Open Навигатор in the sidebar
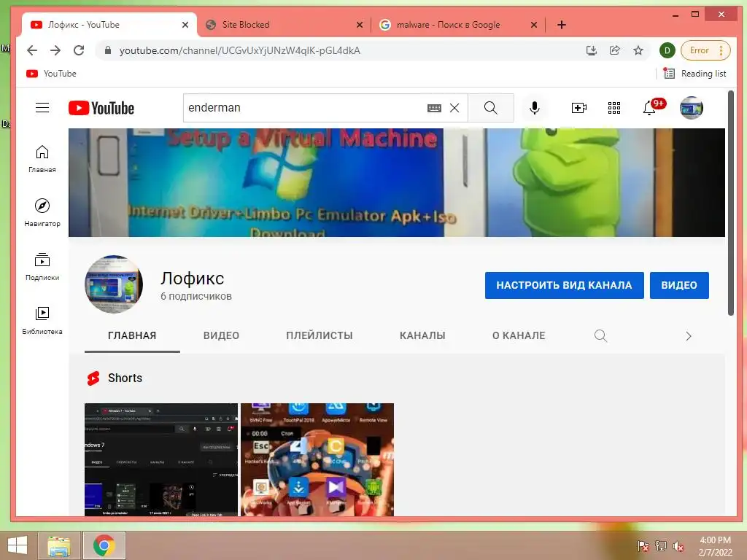The height and width of the screenshot is (560, 747). click(x=42, y=213)
